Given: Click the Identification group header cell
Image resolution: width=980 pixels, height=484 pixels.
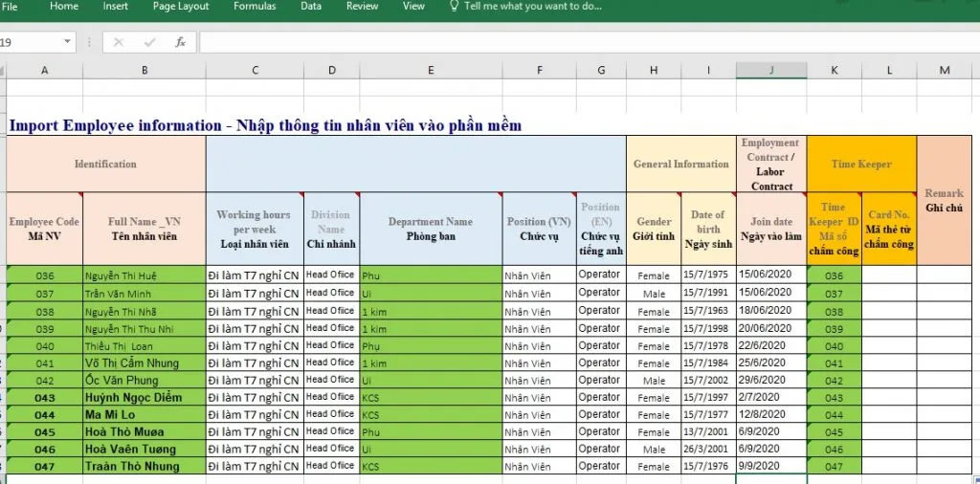Looking at the screenshot, I should (105, 164).
